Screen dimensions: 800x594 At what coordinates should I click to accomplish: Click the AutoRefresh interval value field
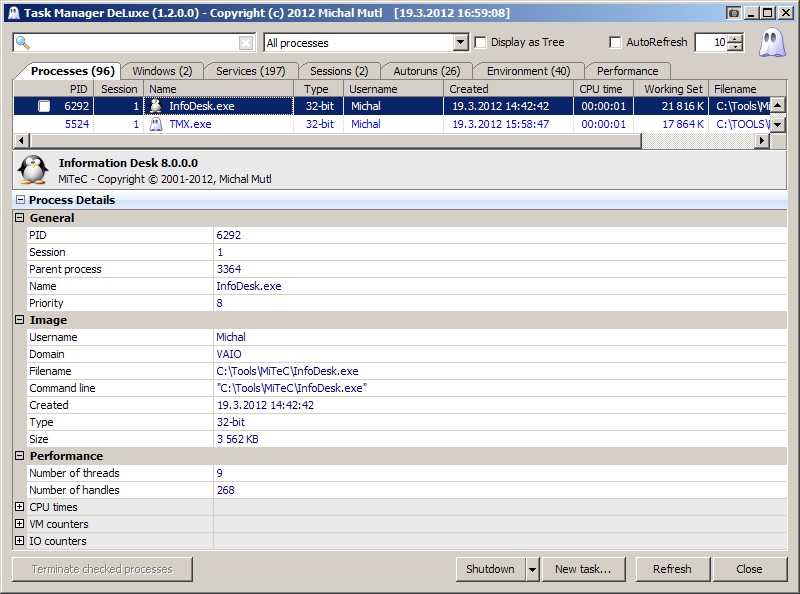pos(712,42)
